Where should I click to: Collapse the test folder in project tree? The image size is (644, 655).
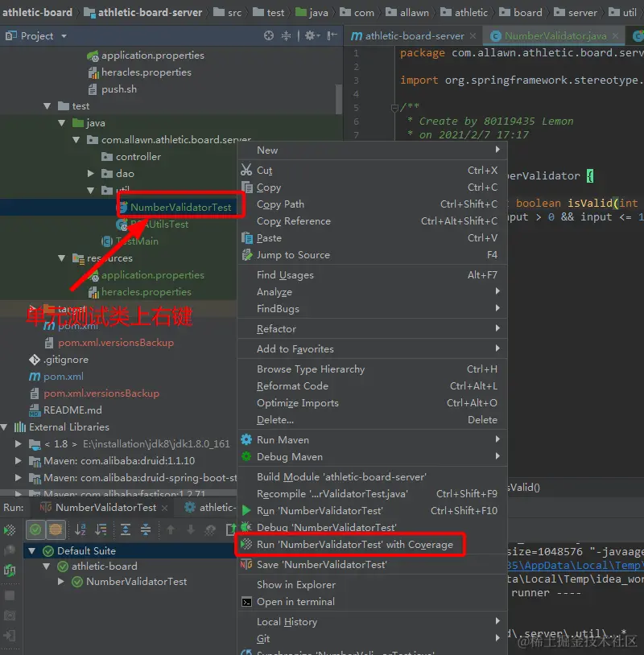point(47,106)
